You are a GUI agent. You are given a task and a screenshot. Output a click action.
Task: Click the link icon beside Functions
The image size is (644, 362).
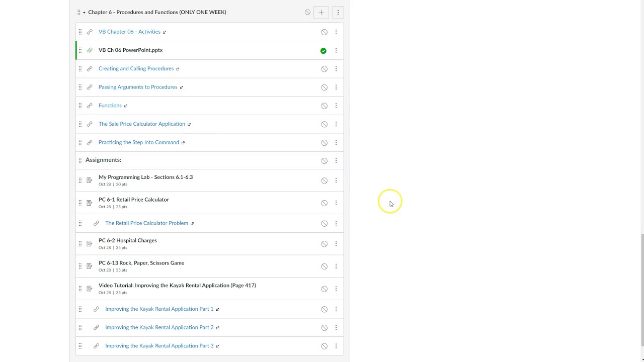pyautogui.click(x=90, y=106)
